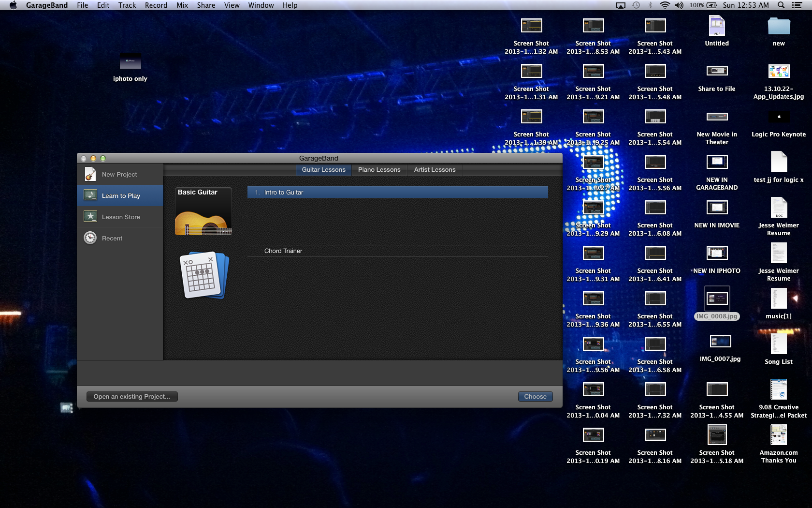812x508 pixels.
Task: Open the Track menu
Action: pos(127,5)
